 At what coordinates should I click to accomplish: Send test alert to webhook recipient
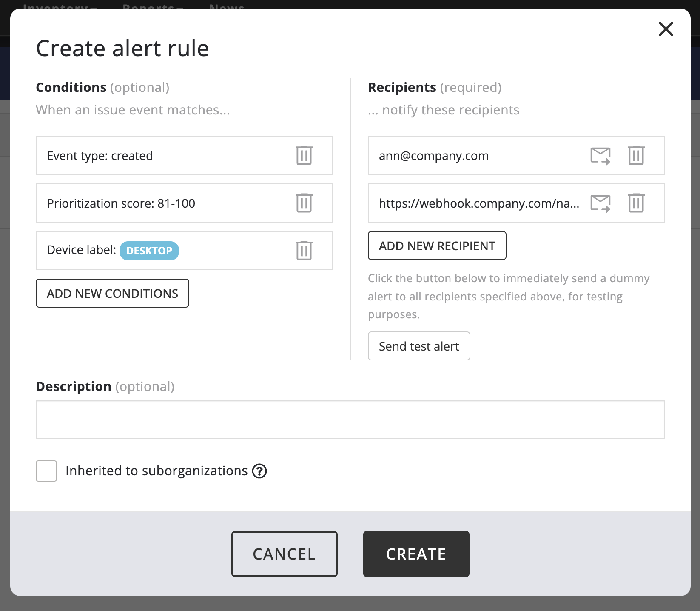600,203
